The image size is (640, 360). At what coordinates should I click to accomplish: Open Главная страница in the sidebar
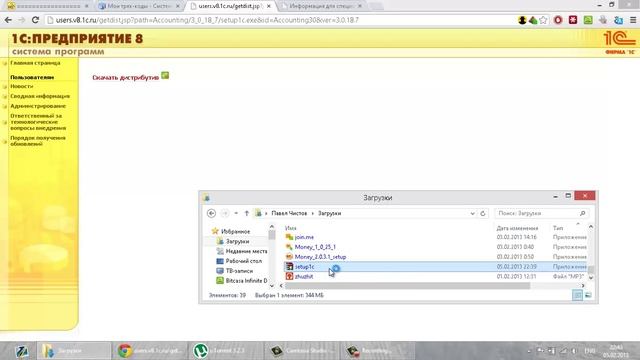pos(35,63)
